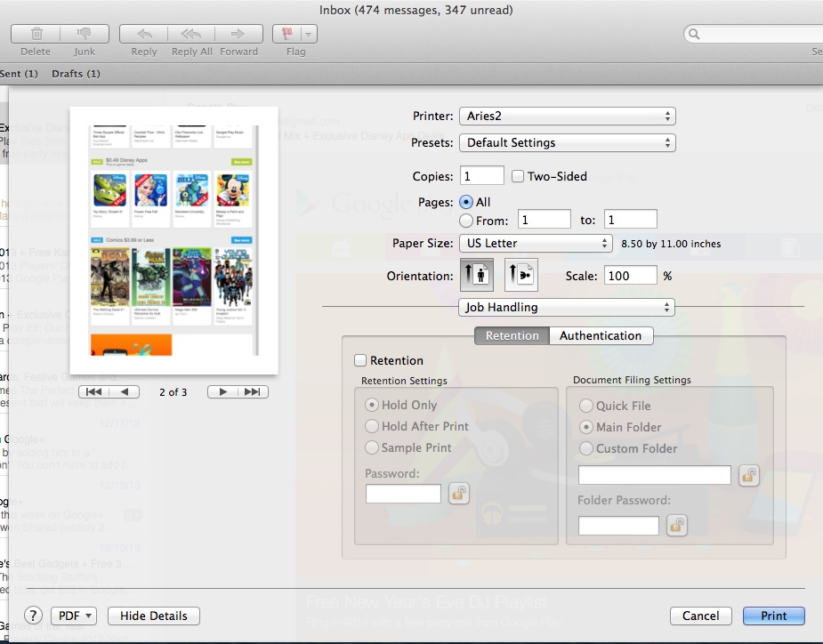823x644 pixels.
Task: Choose Hold After Print option
Action: pos(372,426)
